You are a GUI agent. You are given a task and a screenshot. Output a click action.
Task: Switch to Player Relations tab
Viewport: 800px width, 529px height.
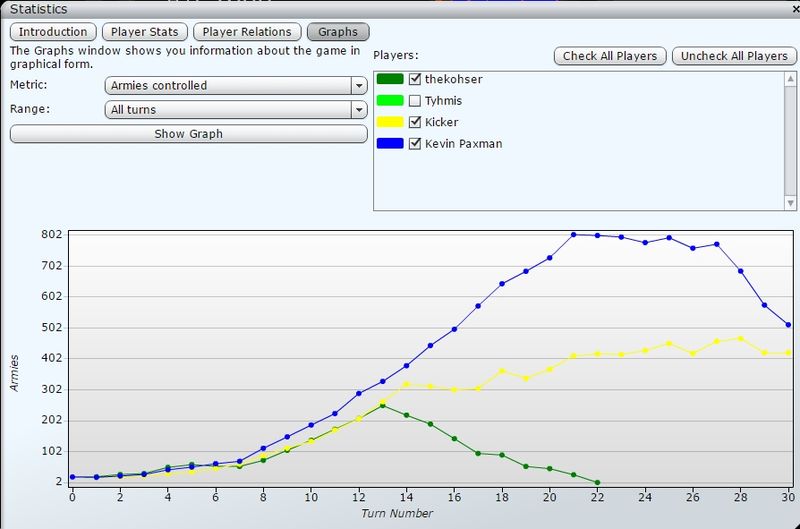pyautogui.click(x=246, y=32)
